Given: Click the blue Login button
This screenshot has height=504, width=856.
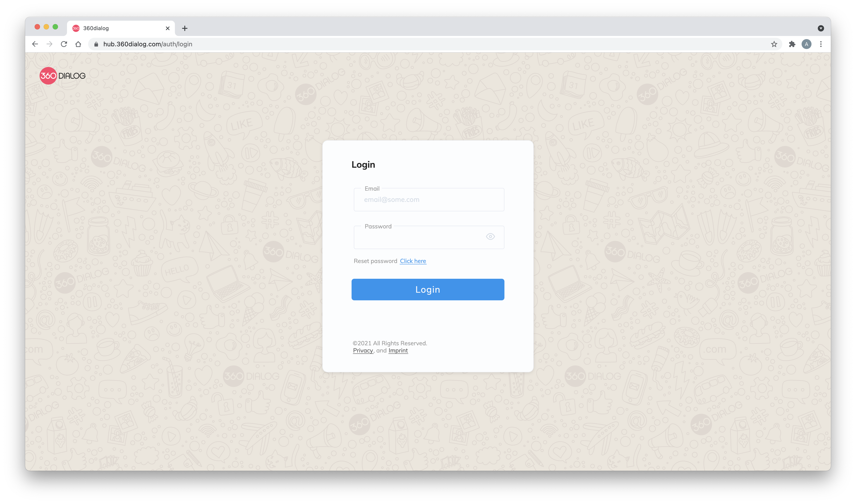Looking at the screenshot, I should tap(428, 289).
